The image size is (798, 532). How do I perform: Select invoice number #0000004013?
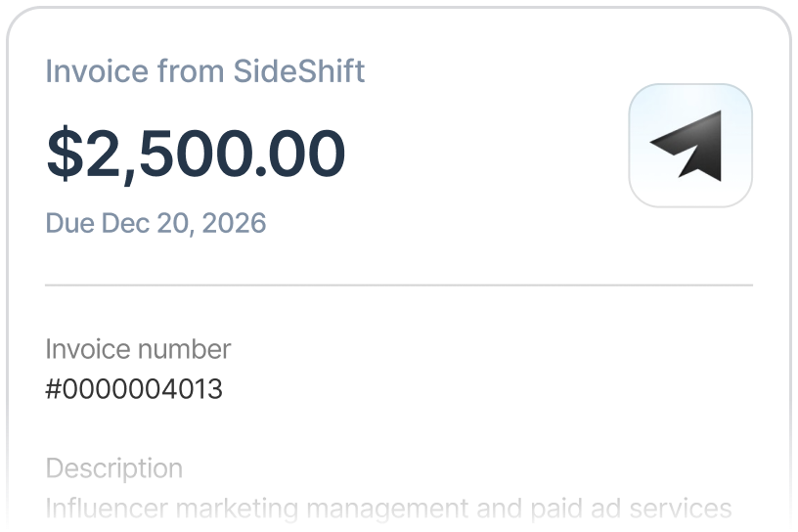134,389
